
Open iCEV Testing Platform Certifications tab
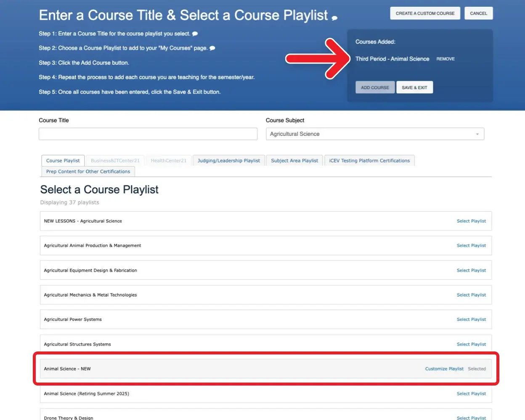[x=369, y=161]
